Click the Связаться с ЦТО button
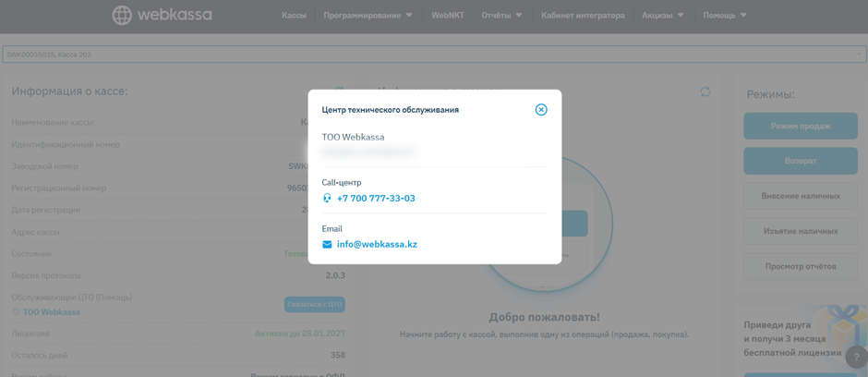Viewport: 868px width, 377px height. 315,304
